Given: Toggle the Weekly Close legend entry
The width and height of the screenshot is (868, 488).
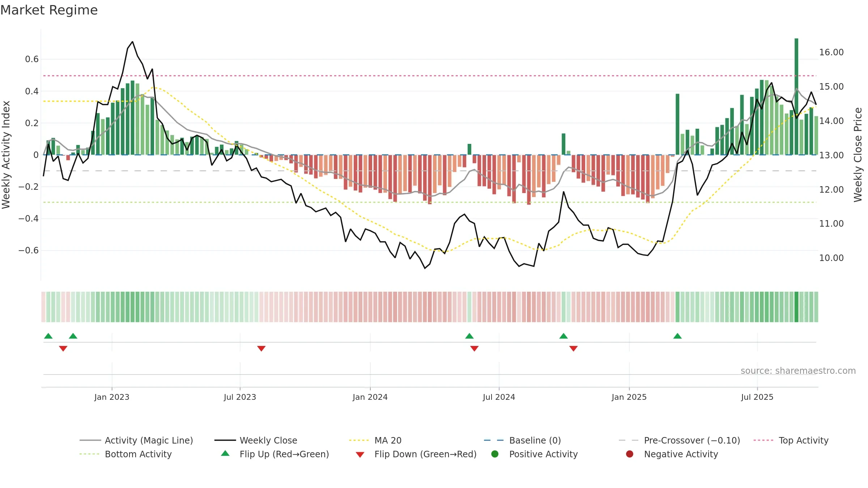Looking at the screenshot, I should 256,440.
